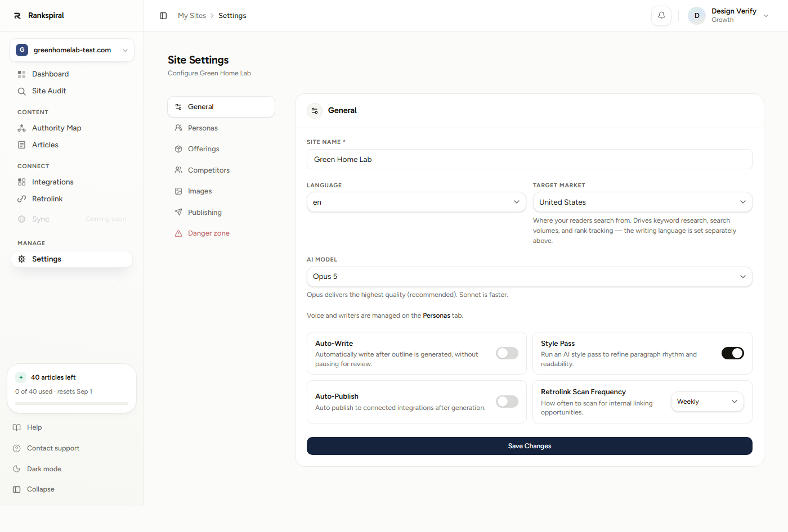The width and height of the screenshot is (788, 532).
Task: Click the Sync globe icon
Action: [21, 219]
